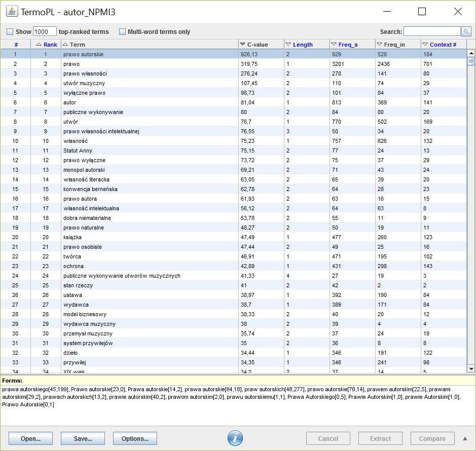
Task: Select the term 'własność intelektualna'
Action: tap(91, 208)
